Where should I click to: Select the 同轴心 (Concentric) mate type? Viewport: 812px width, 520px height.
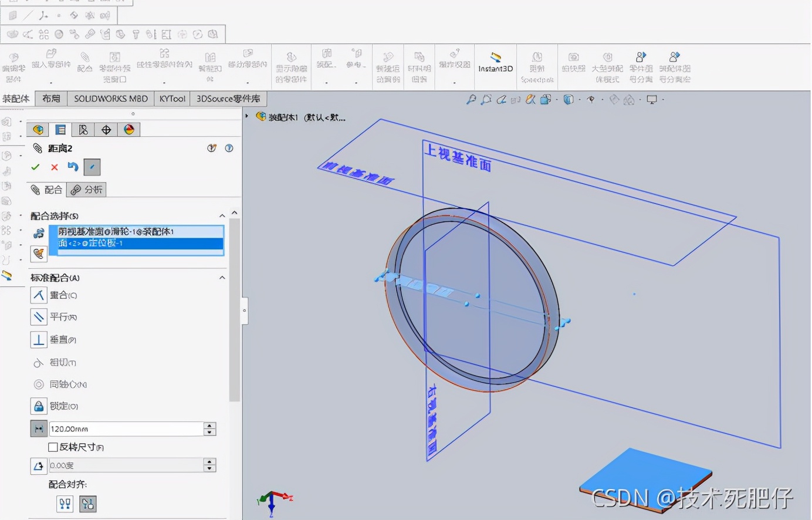click(60, 384)
